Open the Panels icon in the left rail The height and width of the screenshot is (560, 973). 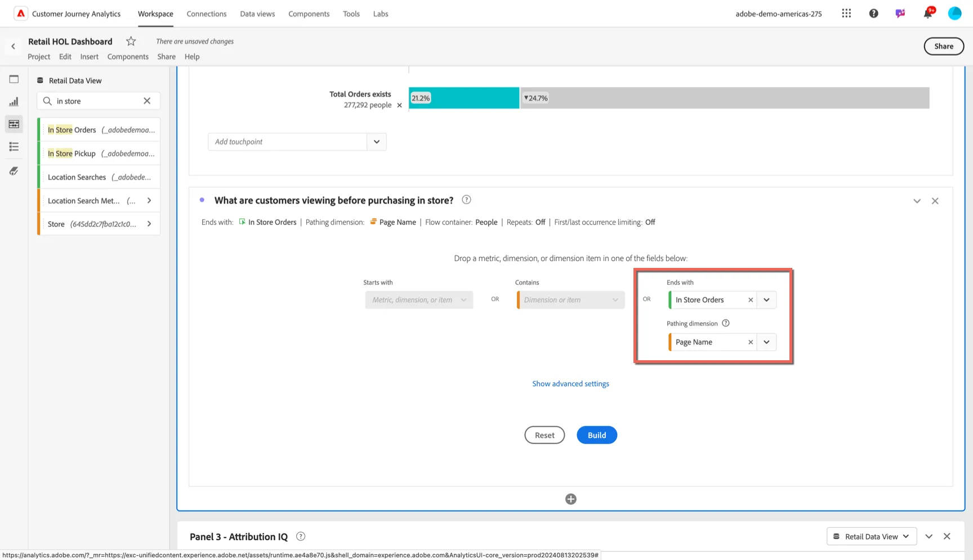14,79
